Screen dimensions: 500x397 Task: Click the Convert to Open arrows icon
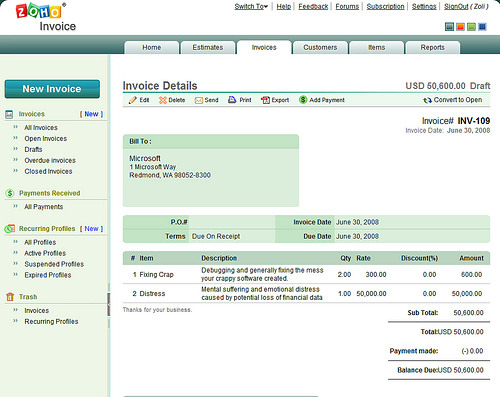click(x=427, y=100)
